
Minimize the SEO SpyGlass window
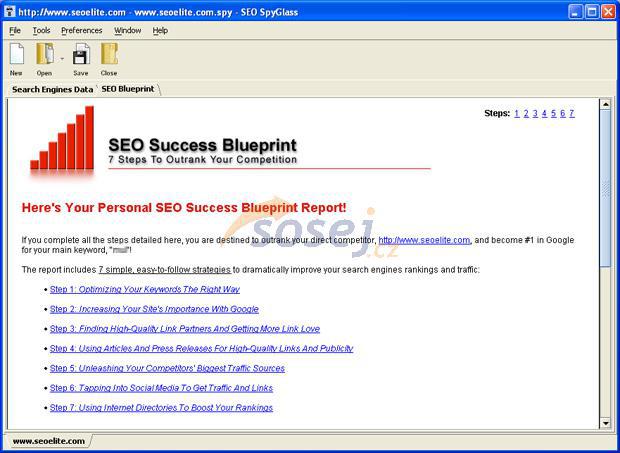(575, 12)
